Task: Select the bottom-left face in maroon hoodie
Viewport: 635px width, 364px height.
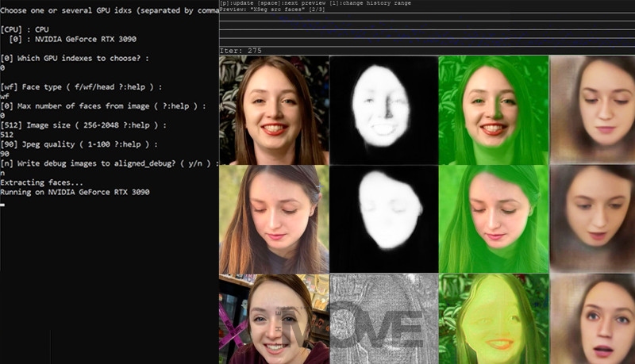Action: 274,319
